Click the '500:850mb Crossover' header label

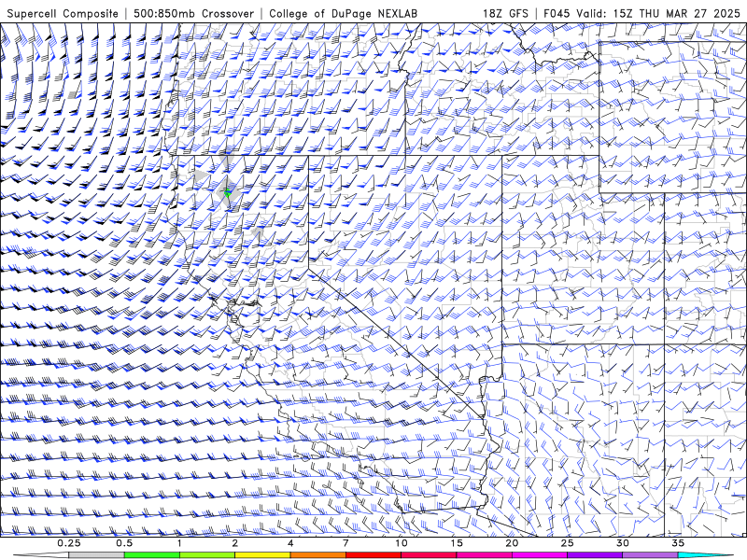[x=194, y=13]
